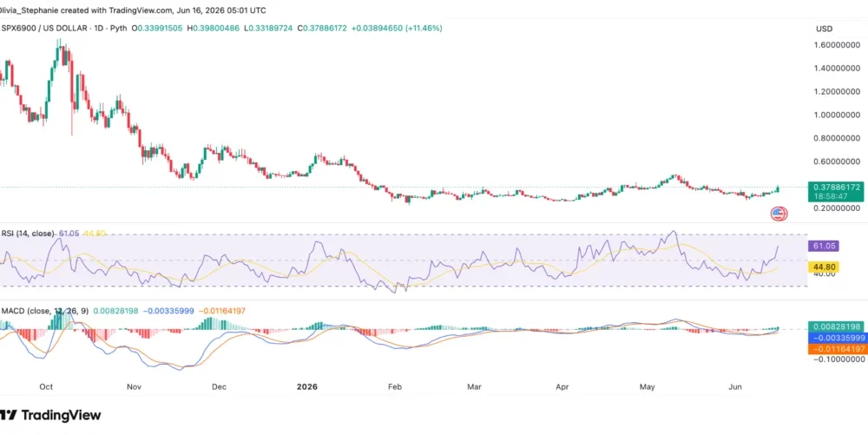868x435 pixels.
Task: Click the USD currency label
Action: (825, 29)
